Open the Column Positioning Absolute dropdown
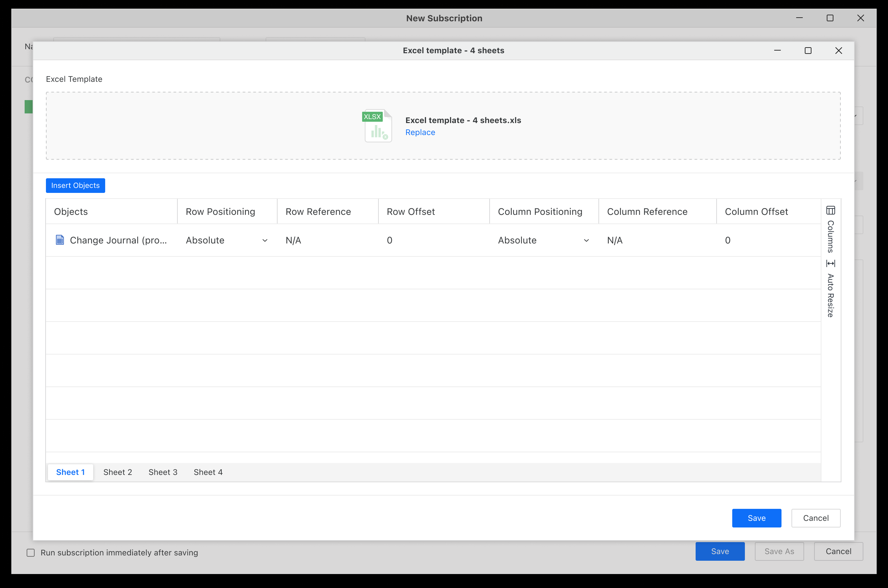Image resolution: width=888 pixels, height=588 pixels. (x=543, y=240)
